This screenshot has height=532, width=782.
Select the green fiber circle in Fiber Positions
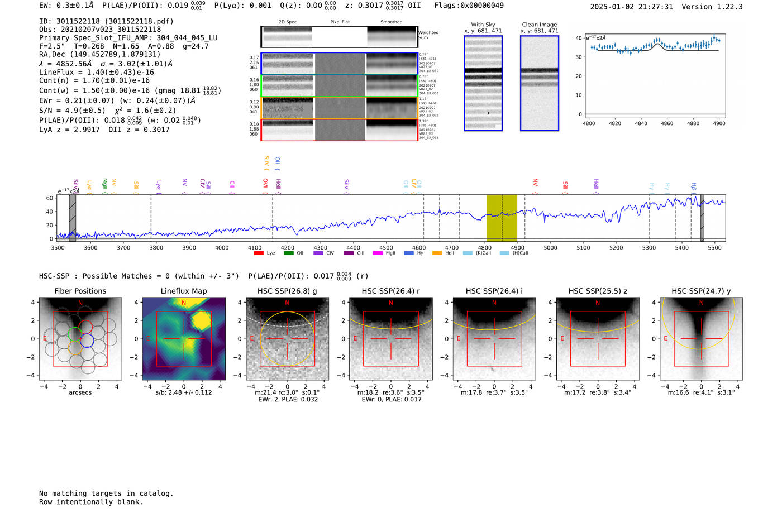(75, 335)
